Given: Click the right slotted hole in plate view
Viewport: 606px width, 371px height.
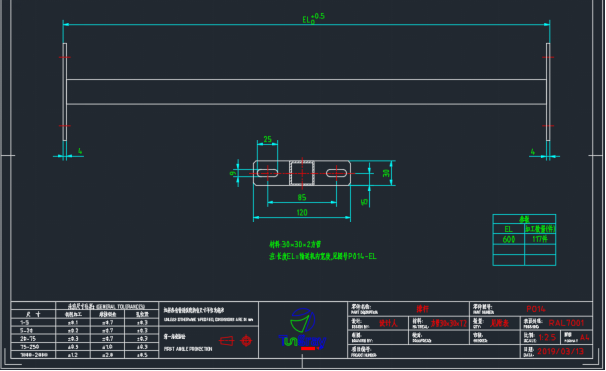Looking at the screenshot, I should pos(337,173).
